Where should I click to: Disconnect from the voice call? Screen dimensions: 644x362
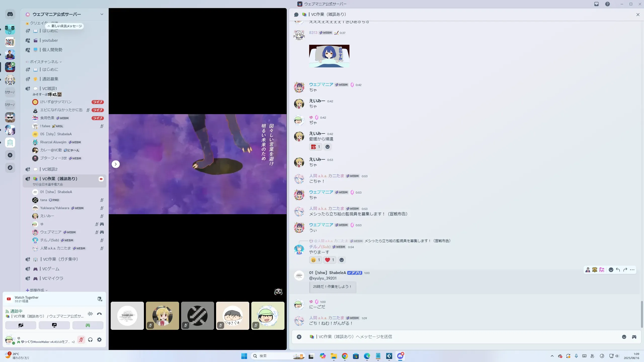click(x=99, y=314)
